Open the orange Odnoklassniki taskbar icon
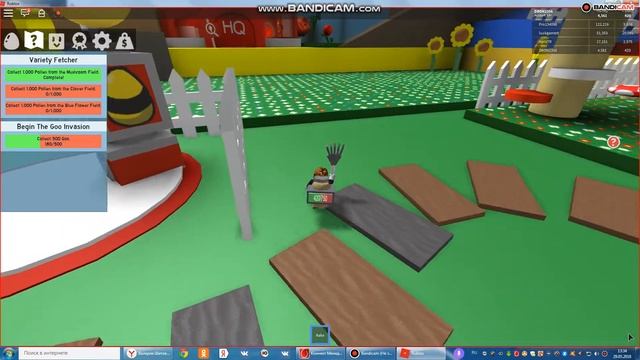 tap(204, 353)
